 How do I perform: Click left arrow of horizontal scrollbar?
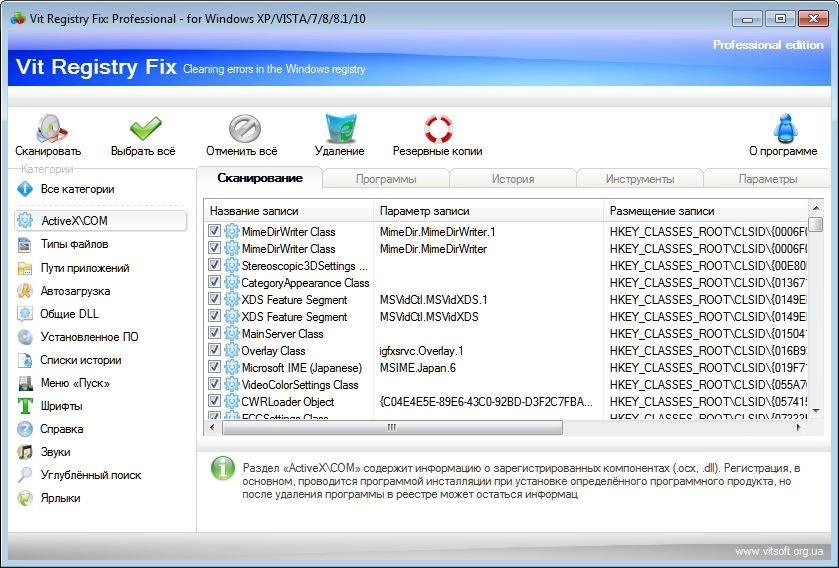(212, 427)
